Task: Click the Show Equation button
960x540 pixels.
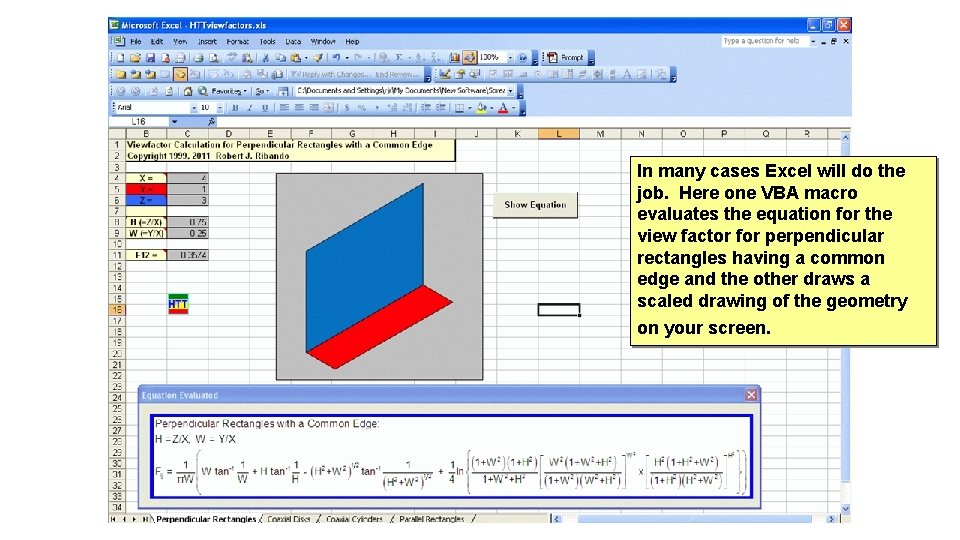Action: (535, 205)
